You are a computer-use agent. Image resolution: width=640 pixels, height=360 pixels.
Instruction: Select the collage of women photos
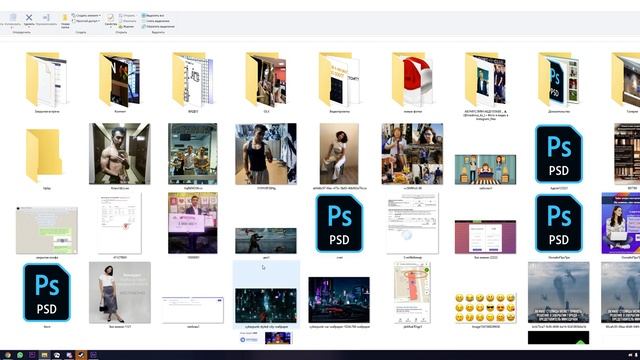[x=412, y=154]
